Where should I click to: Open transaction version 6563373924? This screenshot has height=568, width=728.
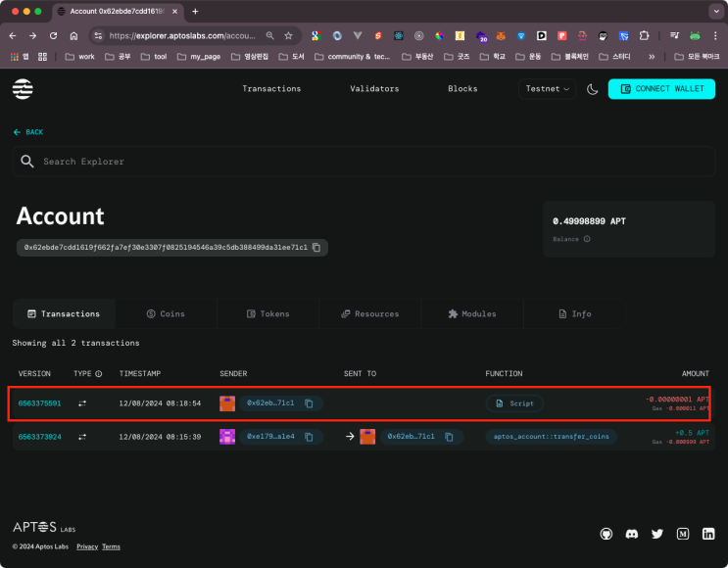click(x=39, y=437)
